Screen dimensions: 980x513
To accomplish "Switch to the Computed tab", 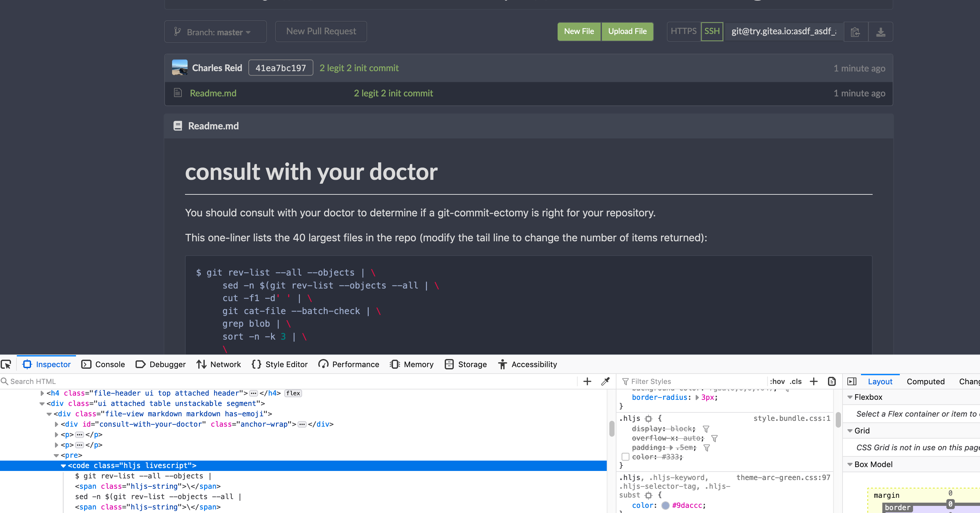I will [x=926, y=381].
